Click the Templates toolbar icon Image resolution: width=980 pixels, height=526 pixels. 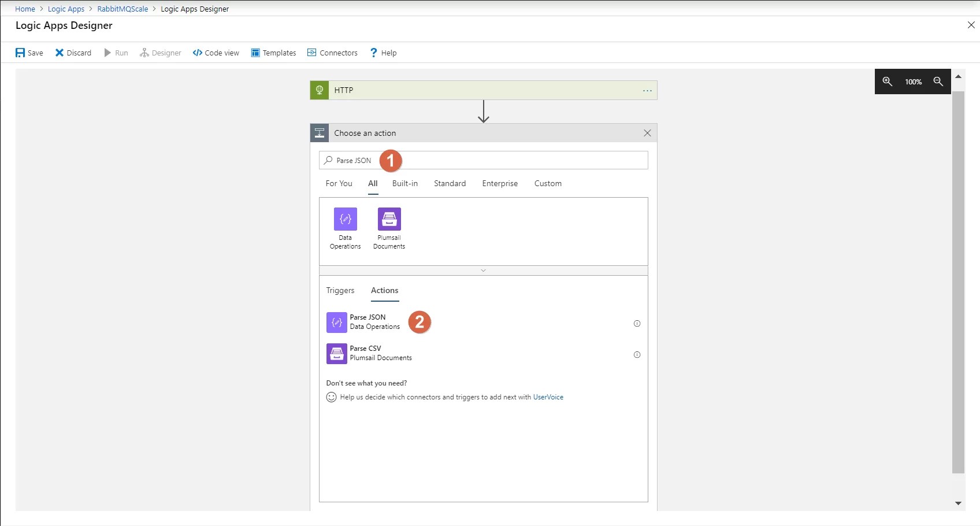(x=255, y=53)
